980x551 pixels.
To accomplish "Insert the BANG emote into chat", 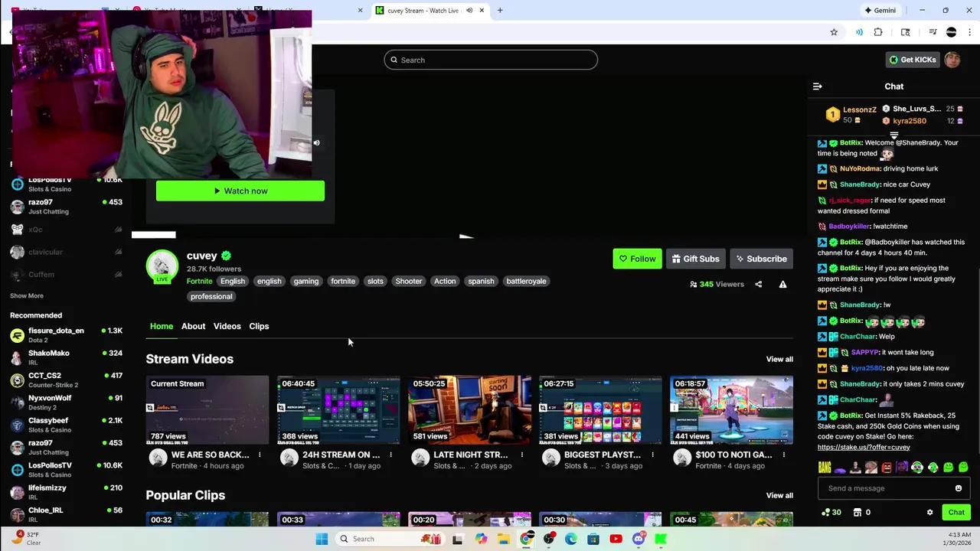I will (825, 467).
